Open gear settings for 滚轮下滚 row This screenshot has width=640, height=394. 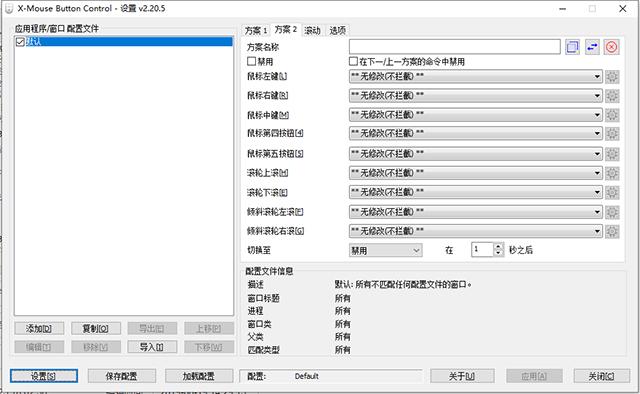click(x=612, y=192)
